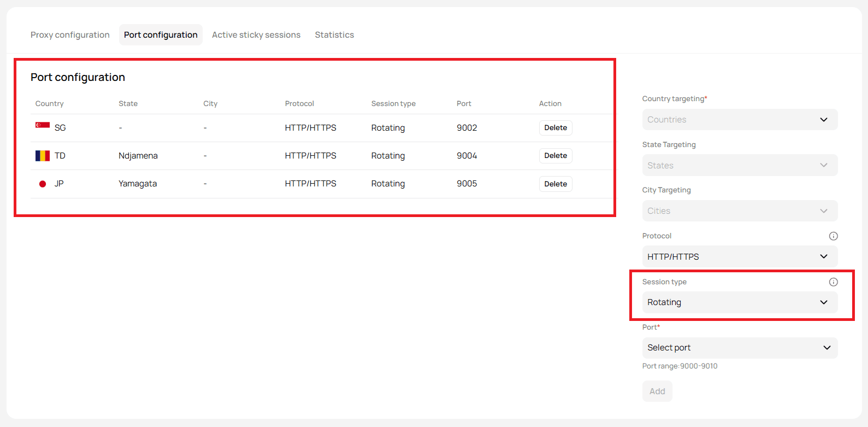
Task: Open the HTTP/HTTPS protocol dropdown
Action: tap(739, 256)
